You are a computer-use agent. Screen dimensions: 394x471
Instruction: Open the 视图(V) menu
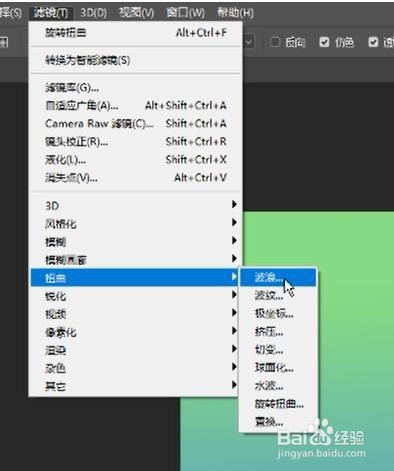[x=136, y=13]
